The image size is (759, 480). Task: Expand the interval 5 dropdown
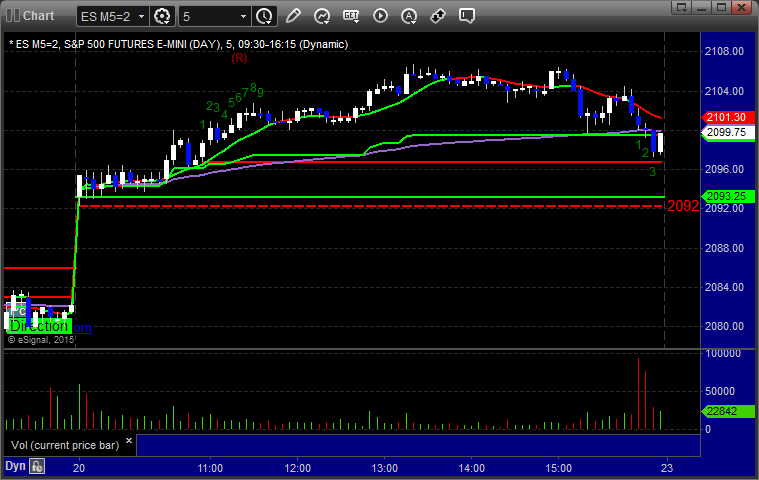243,16
